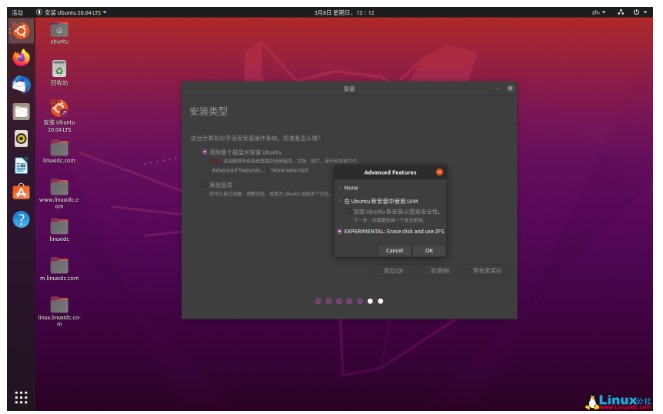This screenshot has height=414, width=663.
Task: Select the erase disk and install Ubuntu radio
Action: pos(205,152)
